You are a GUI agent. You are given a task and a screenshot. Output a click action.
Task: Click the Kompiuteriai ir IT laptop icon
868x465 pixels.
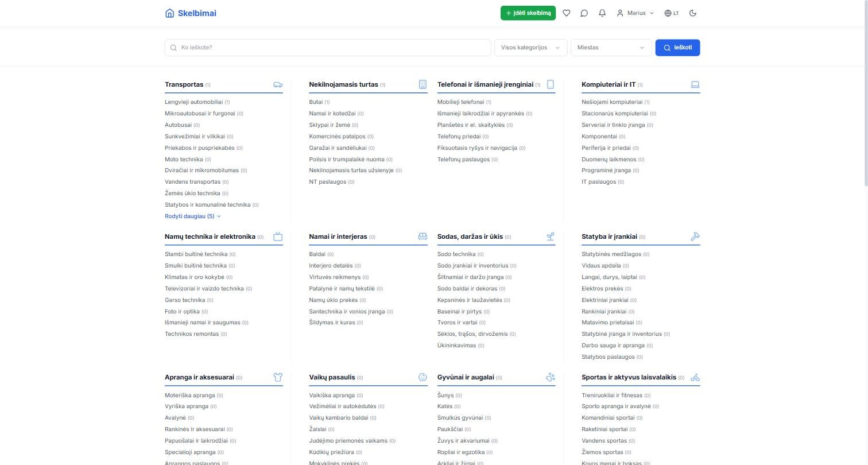click(695, 84)
